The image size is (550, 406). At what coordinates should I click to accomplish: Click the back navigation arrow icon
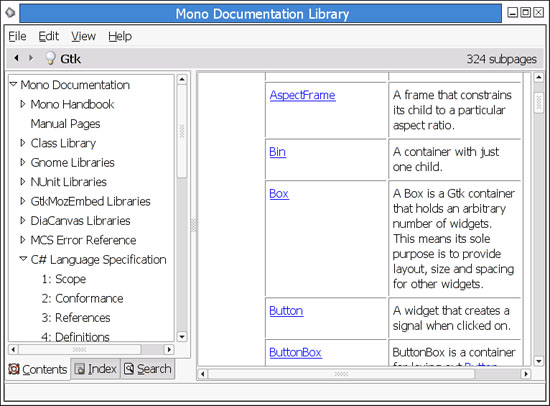(x=16, y=58)
